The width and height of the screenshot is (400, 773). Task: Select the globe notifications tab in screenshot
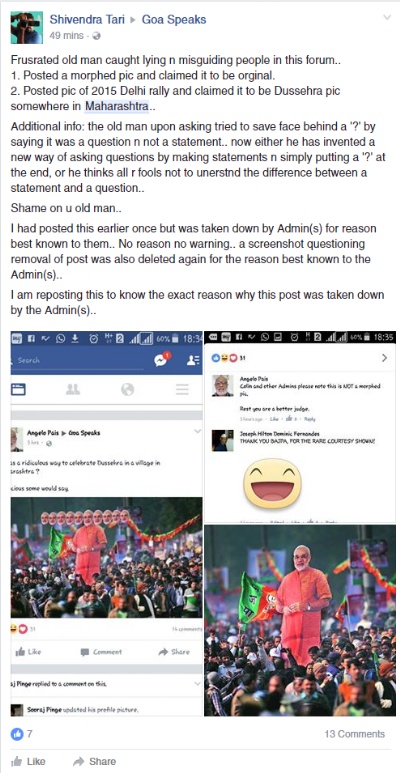pos(127,389)
